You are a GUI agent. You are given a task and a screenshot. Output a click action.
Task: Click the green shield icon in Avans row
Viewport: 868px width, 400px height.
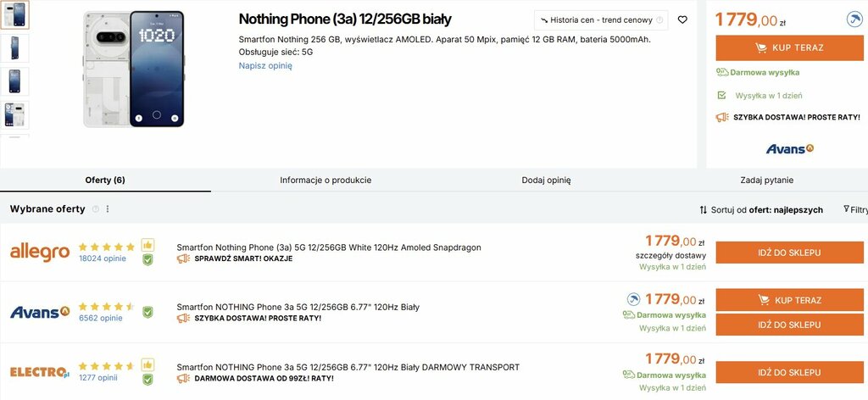147,312
